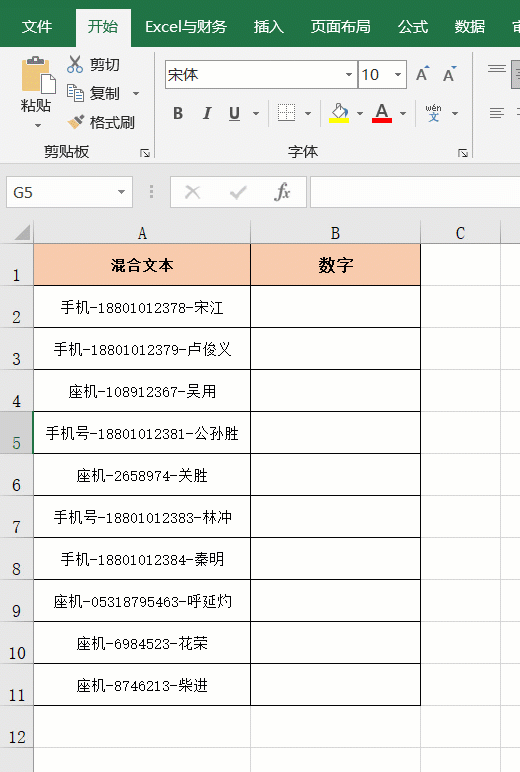The image size is (520, 772).
Task: Click the 剪切 Cut label
Action: coord(104,64)
